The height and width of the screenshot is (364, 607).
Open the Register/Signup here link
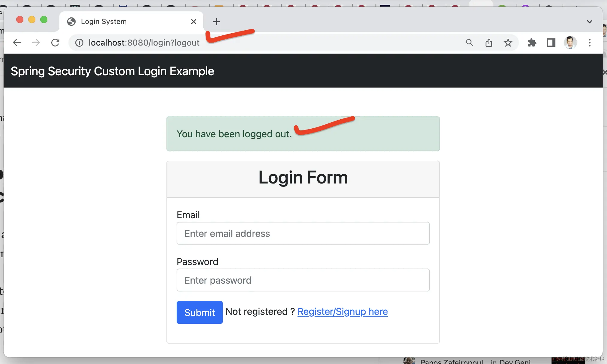(x=342, y=312)
